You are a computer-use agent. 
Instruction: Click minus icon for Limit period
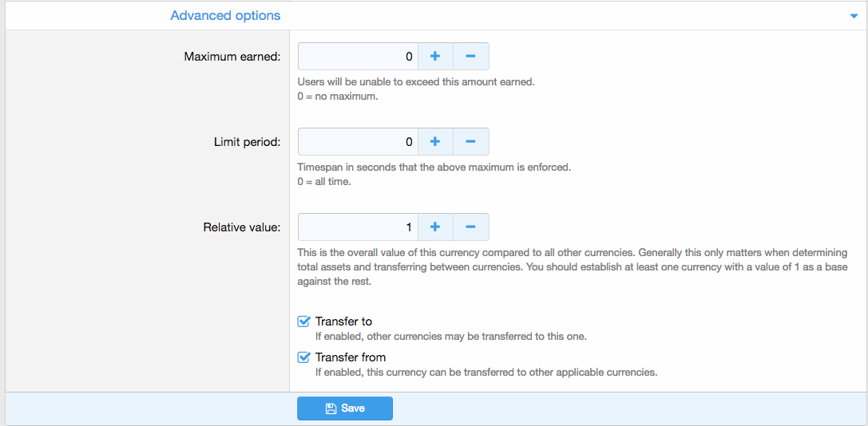click(470, 142)
